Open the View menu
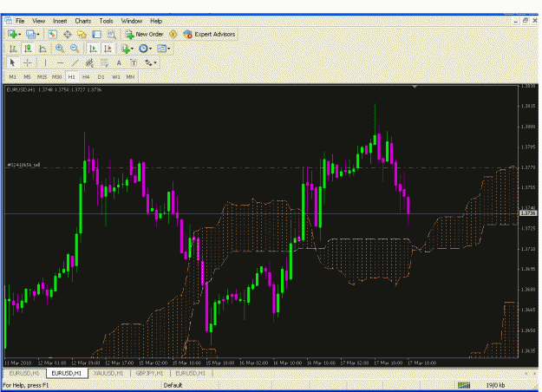The image size is (542, 392). (39, 21)
